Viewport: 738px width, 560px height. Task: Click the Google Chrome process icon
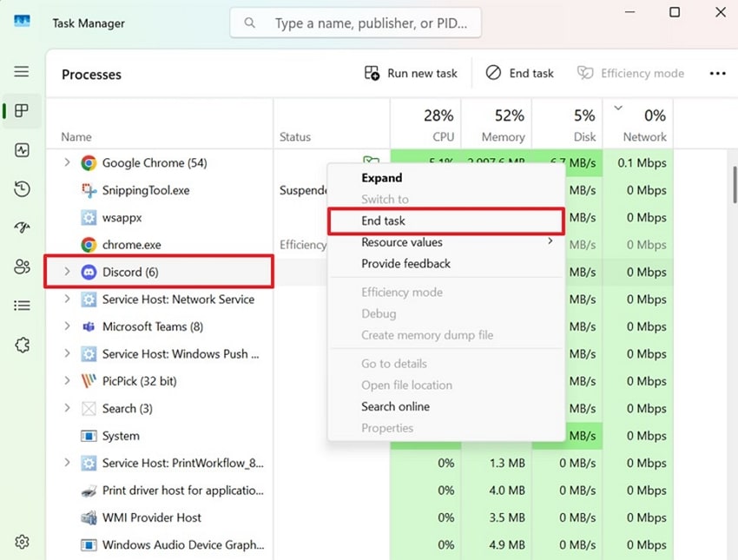click(x=89, y=163)
